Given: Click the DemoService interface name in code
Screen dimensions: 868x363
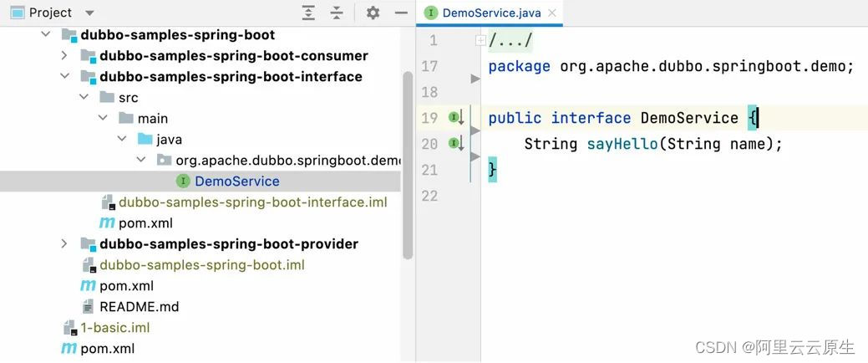Looking at the screenshot, I should pos(689,118).
